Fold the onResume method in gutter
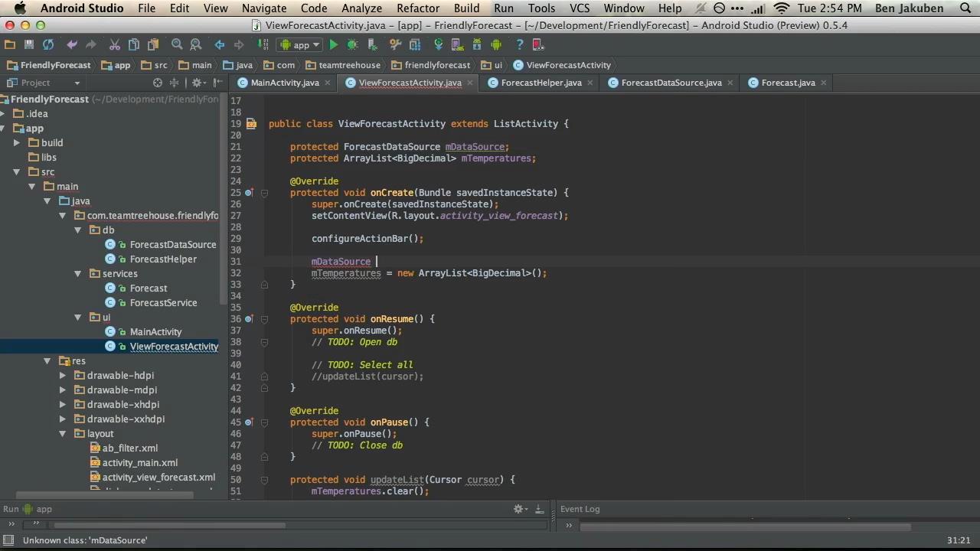The image size is (980, 551). pos(264,319)
